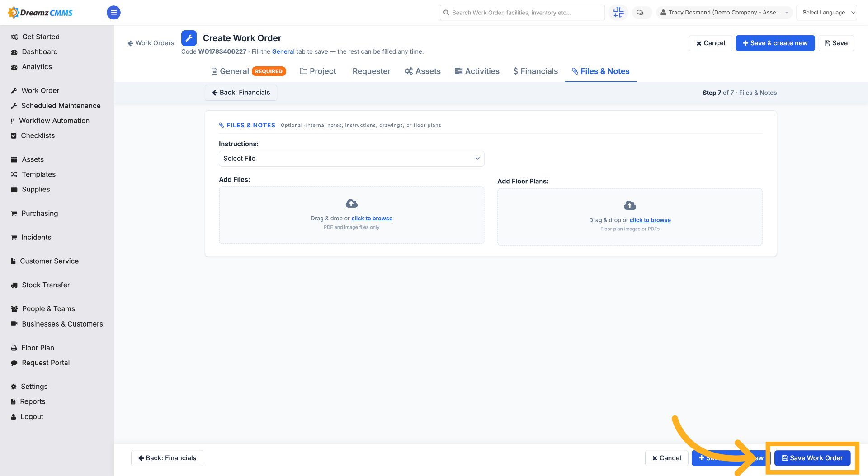Open Scheduled Maintenance in sidebar
Image resolution: width=868 pixels, height=476 pixels.
(x=56, y=106)
